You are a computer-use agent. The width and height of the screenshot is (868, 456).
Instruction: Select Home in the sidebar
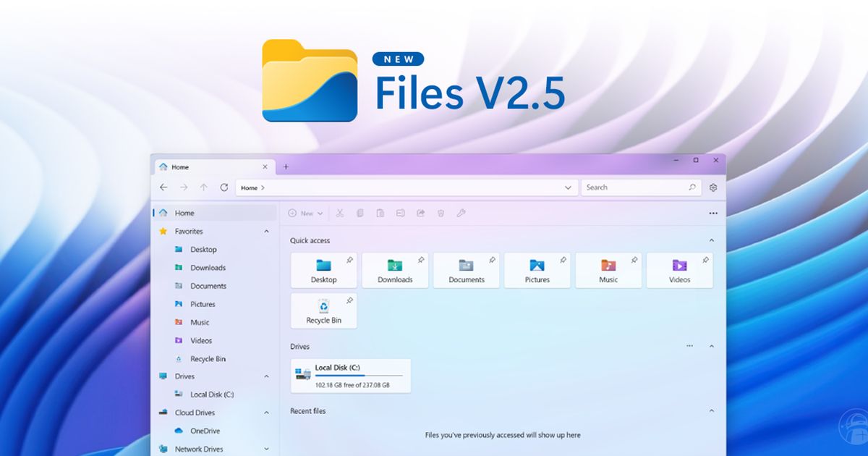[214, 213]
